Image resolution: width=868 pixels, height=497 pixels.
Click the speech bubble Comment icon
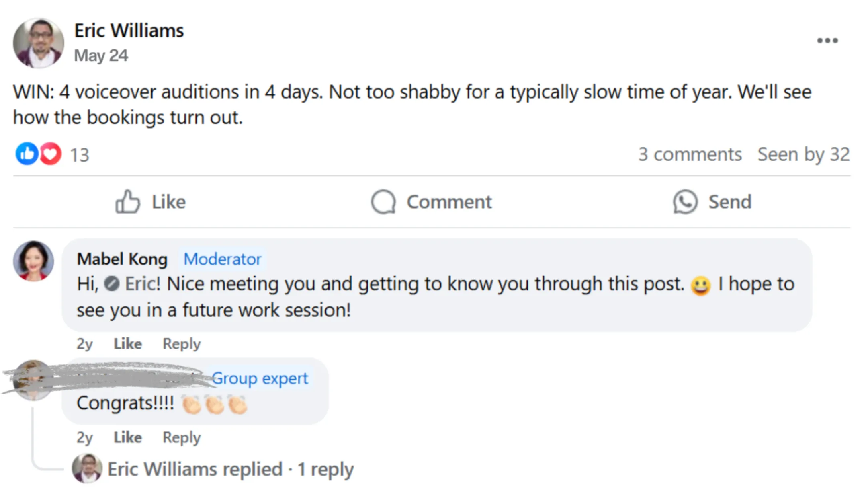tap(383, 201)
